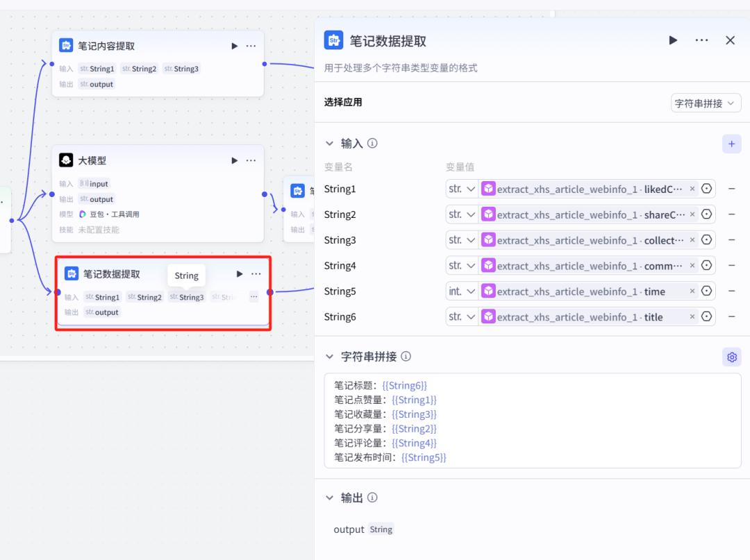Clear the String3 collect value
The width and height of the screenshot is (750, 560).
point(692,240)
